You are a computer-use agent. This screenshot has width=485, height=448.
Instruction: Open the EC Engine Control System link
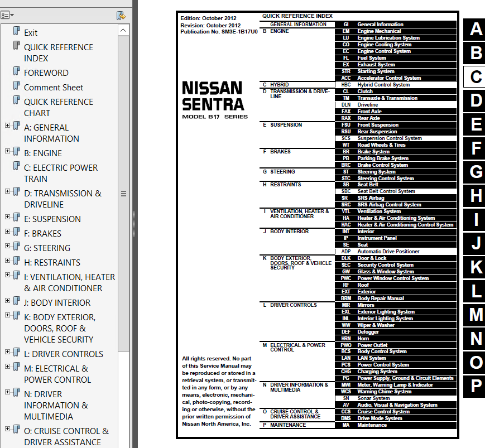(x=396, y=51)
